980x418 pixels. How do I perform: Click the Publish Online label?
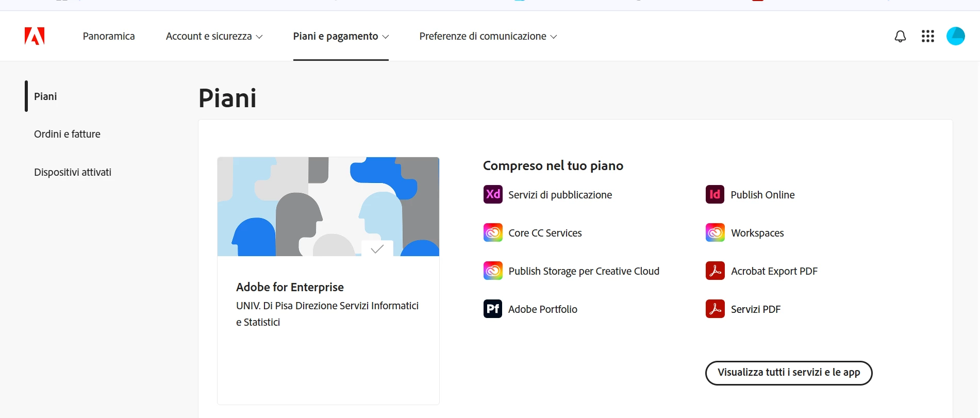[x=762, y=195]
